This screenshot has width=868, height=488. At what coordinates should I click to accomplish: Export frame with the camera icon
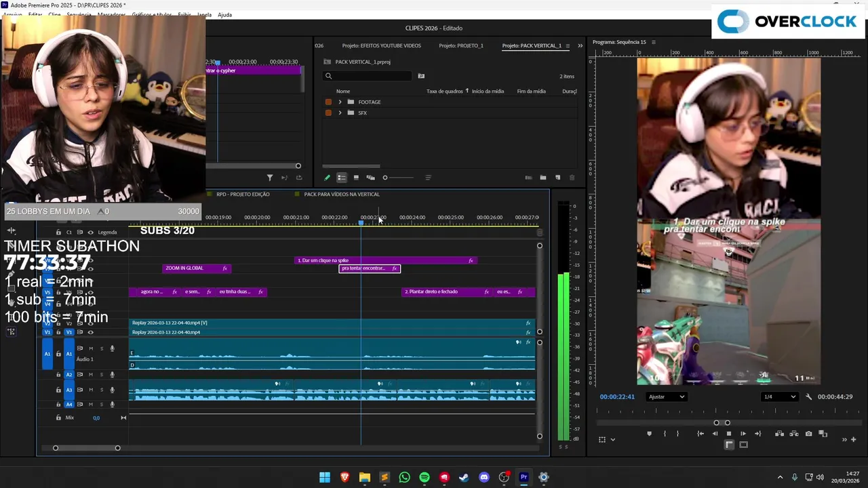808,434
